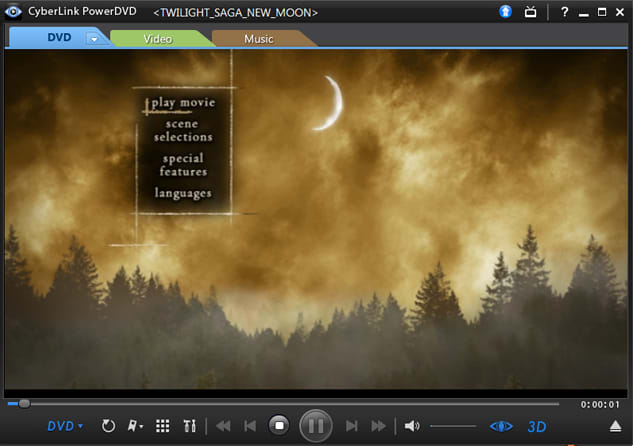Click the crescent moon in video area

(330, 103)
